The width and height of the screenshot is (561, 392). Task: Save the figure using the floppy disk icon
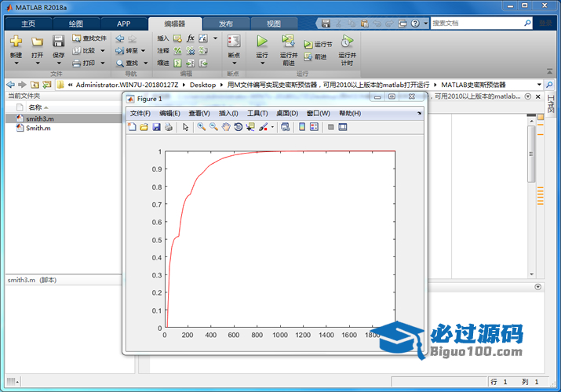tap(156, 127)
